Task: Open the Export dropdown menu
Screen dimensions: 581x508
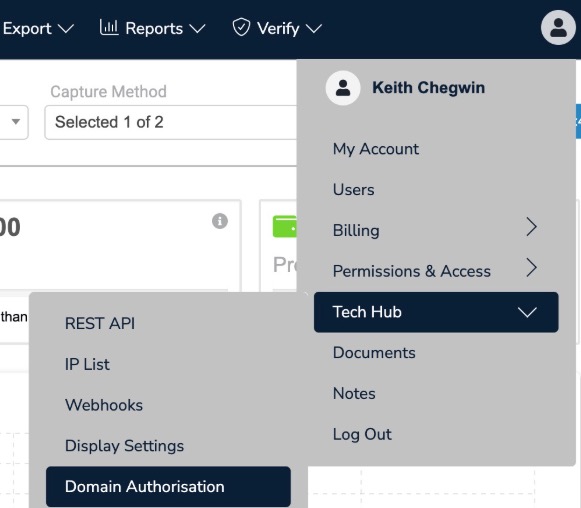Action: click(39, 29)
